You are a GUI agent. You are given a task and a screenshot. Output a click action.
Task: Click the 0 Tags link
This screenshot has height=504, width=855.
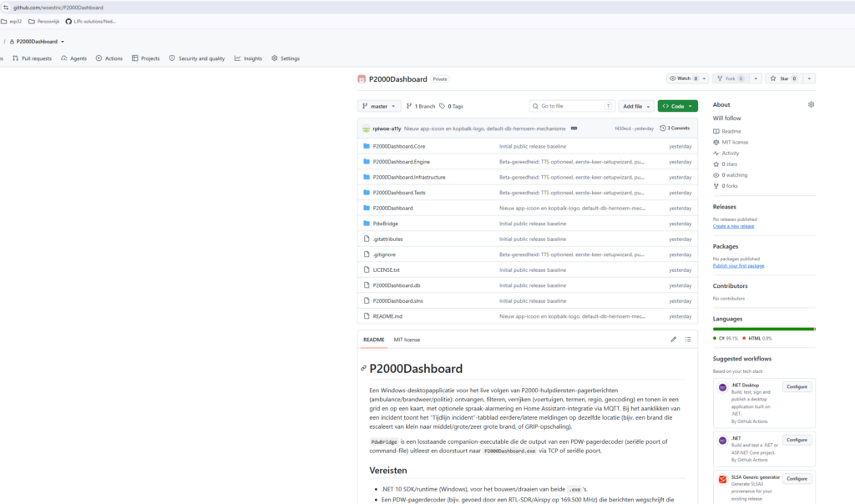(451, 106)
